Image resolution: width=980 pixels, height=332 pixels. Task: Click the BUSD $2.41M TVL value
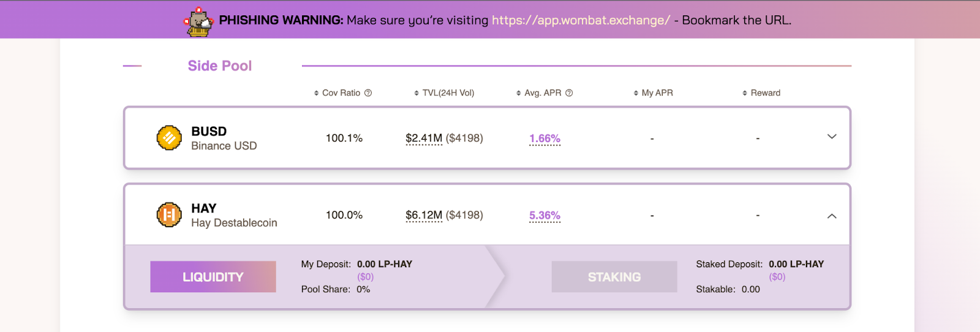pos(424,138)
